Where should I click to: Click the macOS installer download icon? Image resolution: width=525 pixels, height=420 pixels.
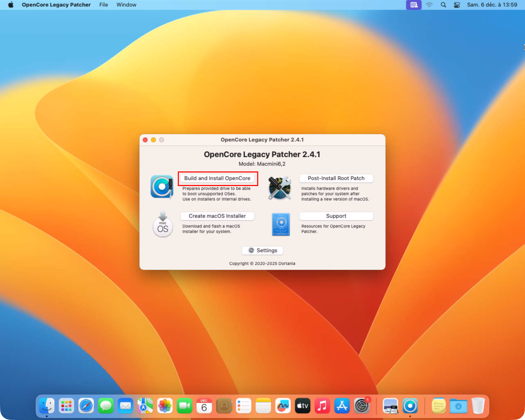tap(163, 225)
